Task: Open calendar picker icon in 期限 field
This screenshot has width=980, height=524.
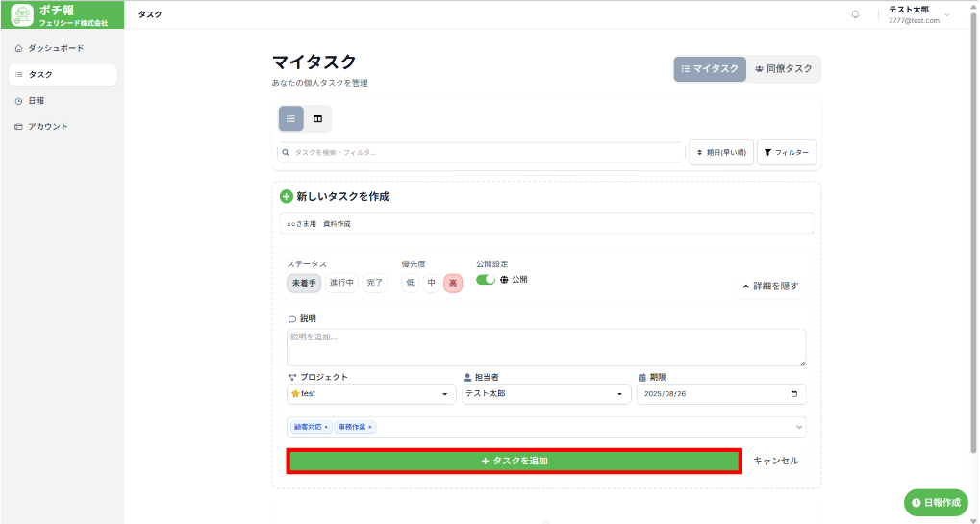Action: pos(793,394)
